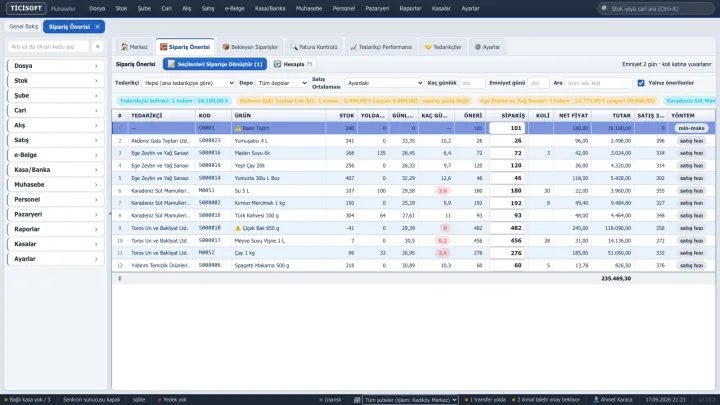Switch to the Genel Bakış tab

point(23,27)
